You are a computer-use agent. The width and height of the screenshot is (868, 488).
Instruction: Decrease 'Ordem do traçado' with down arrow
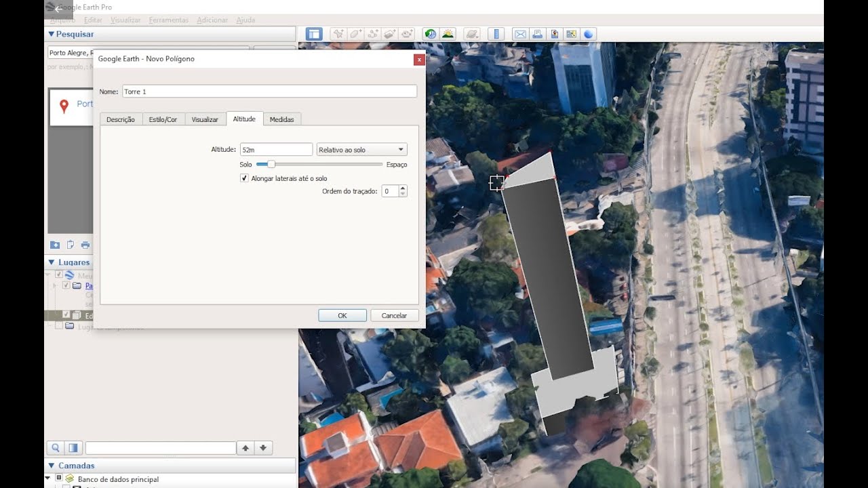[x=403, y=195]
